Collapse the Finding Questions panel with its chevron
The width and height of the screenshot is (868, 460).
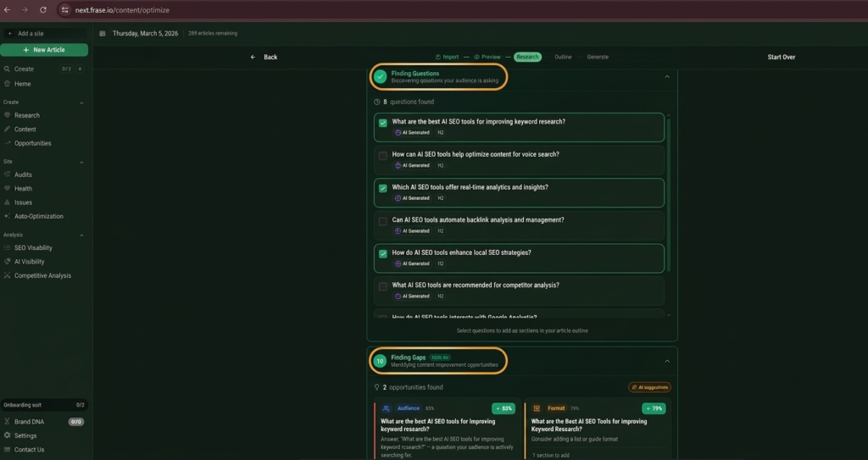[x=667, y=77]
